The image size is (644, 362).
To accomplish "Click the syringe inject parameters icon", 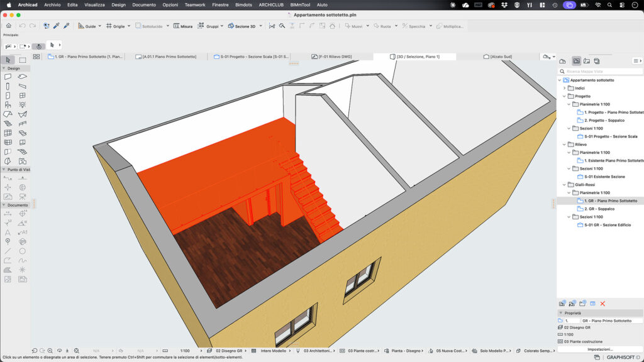I will point(67,26).
